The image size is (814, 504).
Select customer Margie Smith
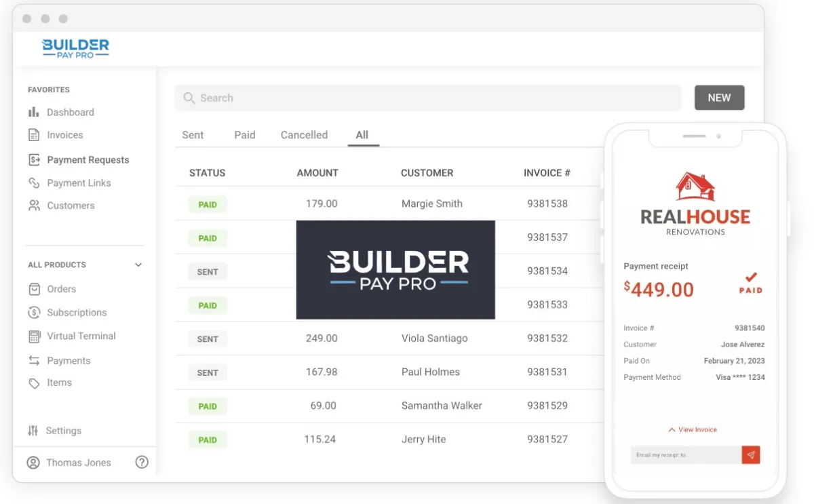(432, 203)
